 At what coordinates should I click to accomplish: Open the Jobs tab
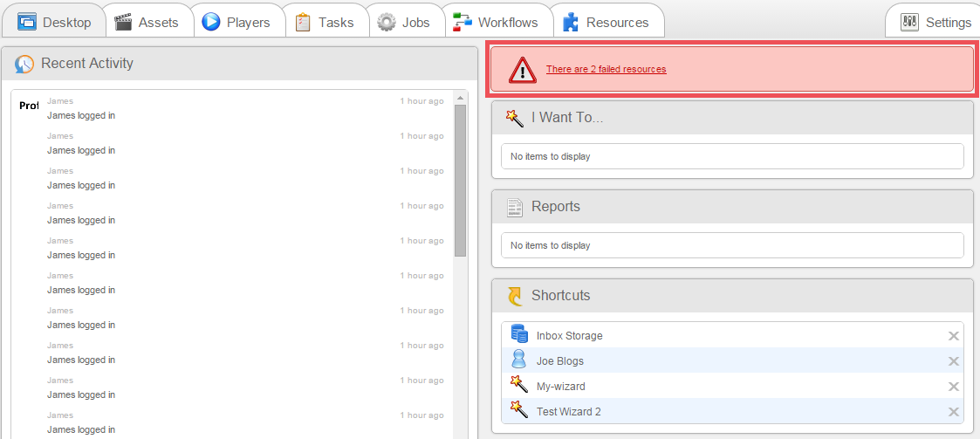404,22
